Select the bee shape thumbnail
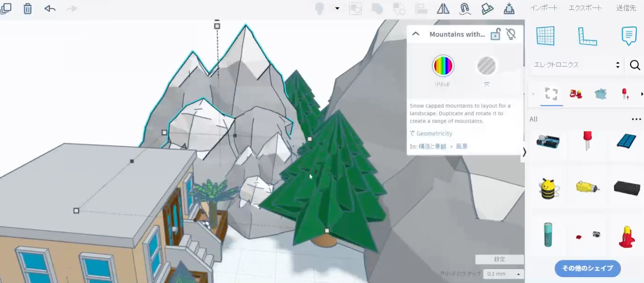Screen dimensions: 644x283 pos(548,189)
